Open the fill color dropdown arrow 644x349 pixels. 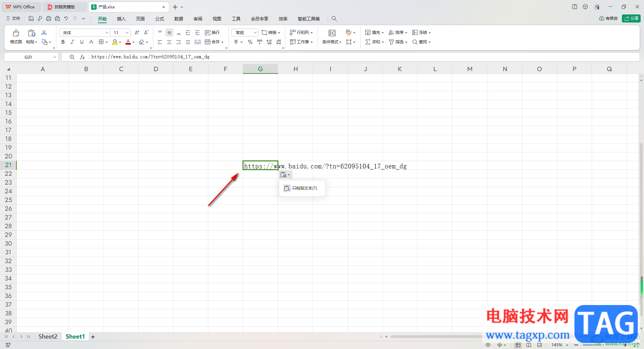click(x=120, y=42)
